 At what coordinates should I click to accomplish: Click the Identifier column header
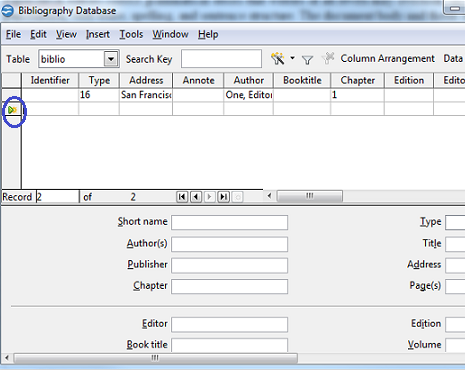pyautogui.click(x=50, y=80)
